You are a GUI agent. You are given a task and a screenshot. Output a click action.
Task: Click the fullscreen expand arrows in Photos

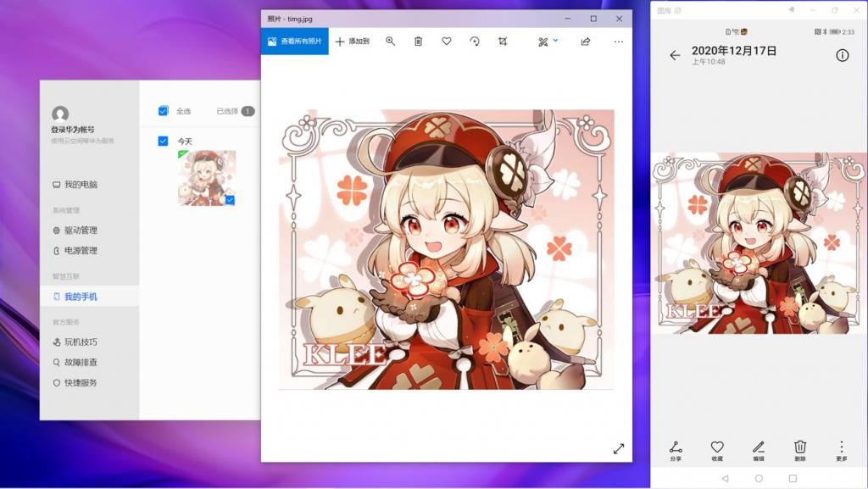pyautogui.click(x=618, y=448)
